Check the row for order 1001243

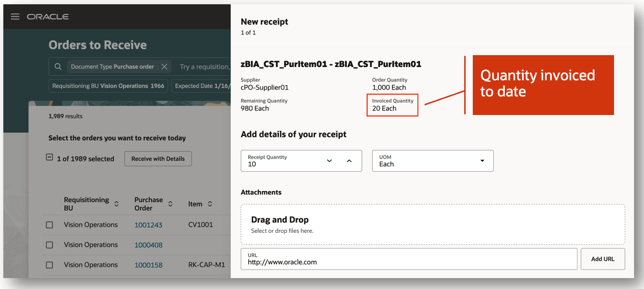(x=49, y=225)
